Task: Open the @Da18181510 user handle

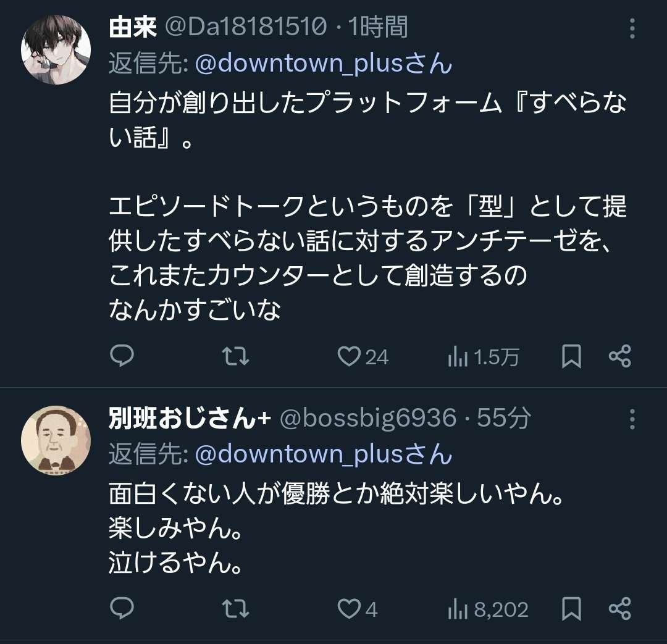Action: point(245,28)
